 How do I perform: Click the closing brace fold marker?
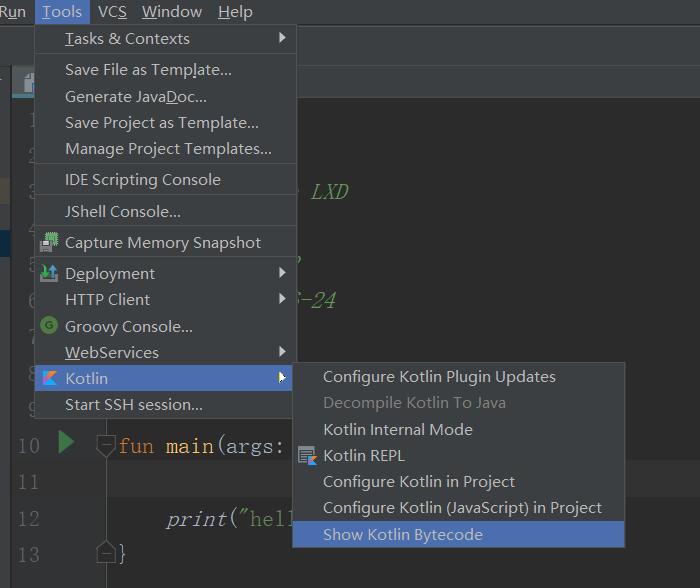105,552
